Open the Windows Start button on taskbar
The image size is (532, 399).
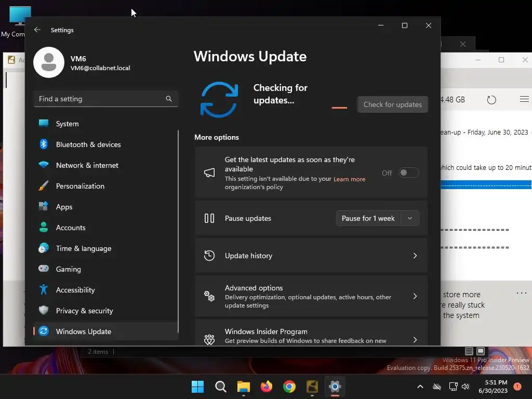[x=198, y=387]
